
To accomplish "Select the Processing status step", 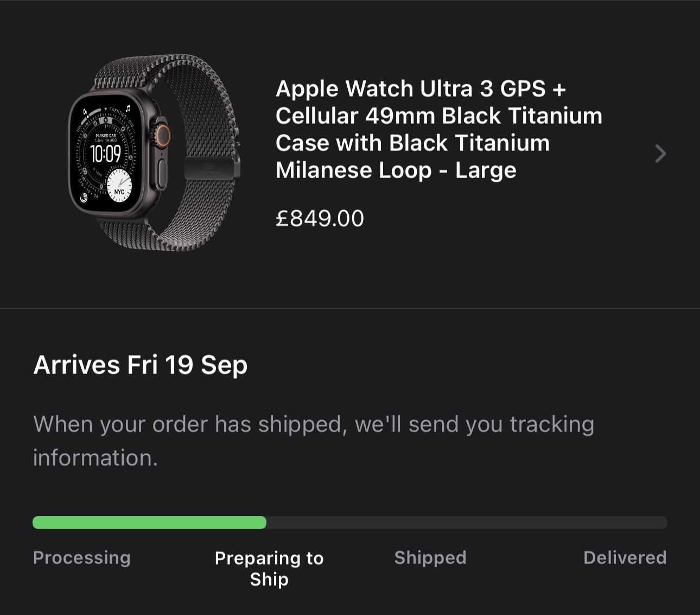I will (x=82, y=557).
